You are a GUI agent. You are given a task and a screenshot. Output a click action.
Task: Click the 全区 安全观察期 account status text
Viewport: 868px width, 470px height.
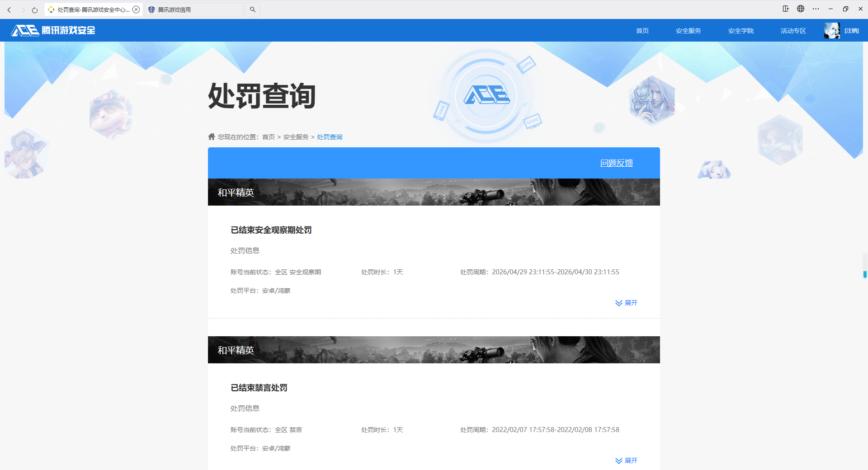(298, 272)
